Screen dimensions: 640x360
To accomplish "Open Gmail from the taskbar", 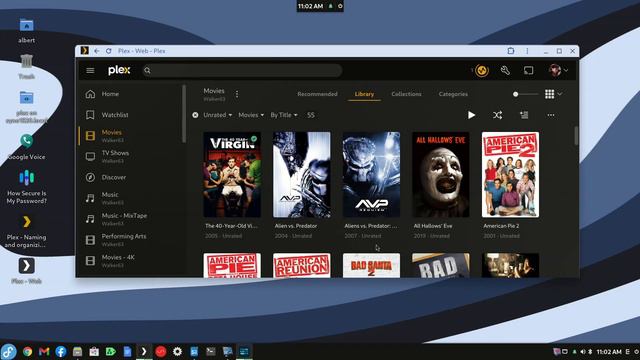I will click(x=44, y=351).
